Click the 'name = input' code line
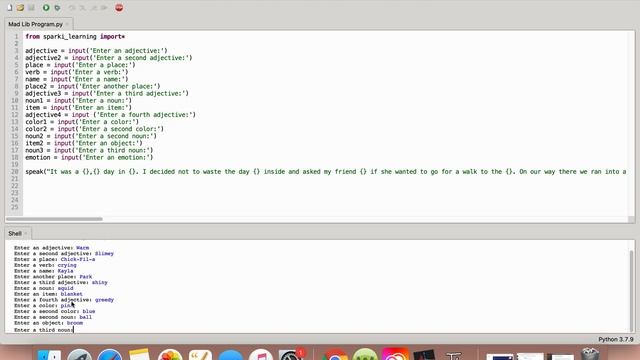 coord(77,79)
